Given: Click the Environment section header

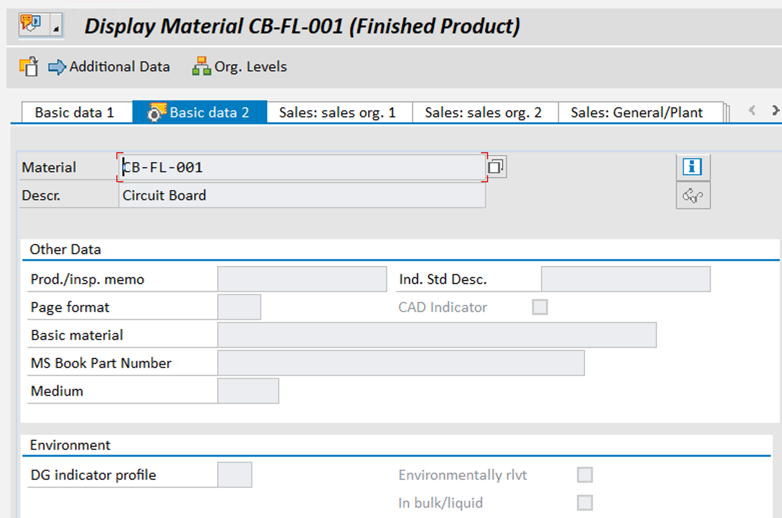Looking at the screenshot, I should coord(70,445).
